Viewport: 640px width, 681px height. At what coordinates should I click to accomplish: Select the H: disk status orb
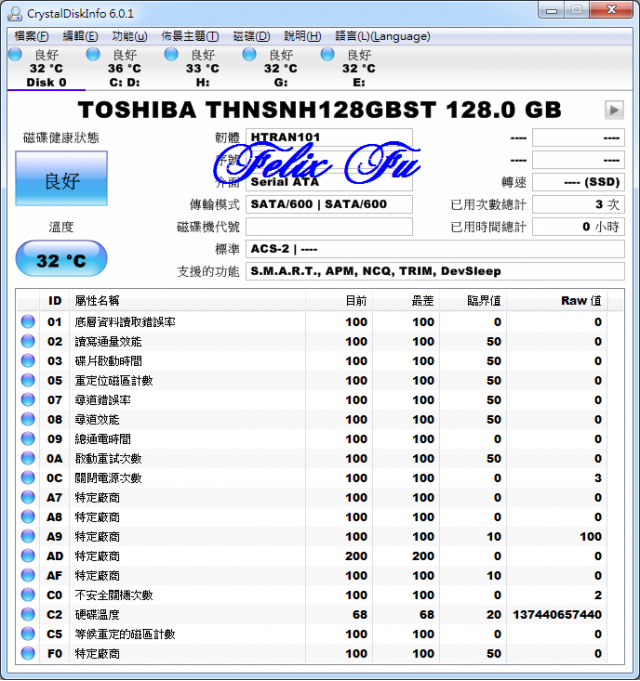pyautogui.click(x=171, y=54)
